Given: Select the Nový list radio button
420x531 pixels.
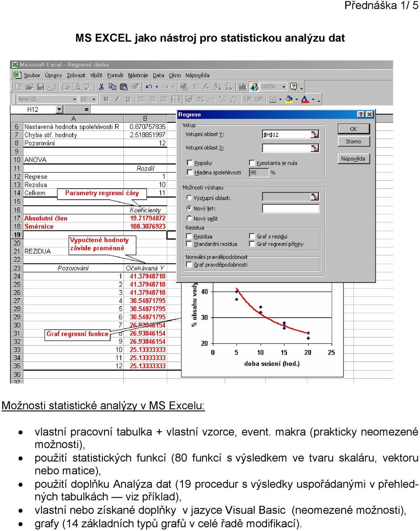Looking at the screenshot, I should coord(189,208).
